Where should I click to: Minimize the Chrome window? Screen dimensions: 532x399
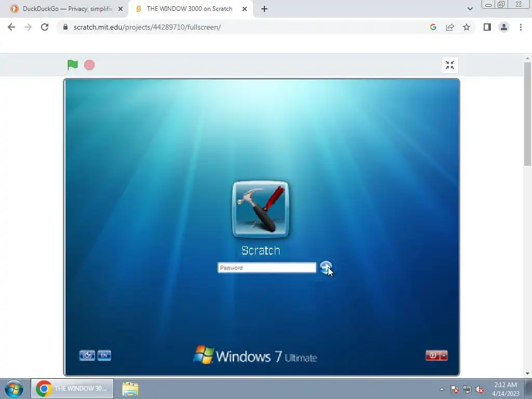488,5
